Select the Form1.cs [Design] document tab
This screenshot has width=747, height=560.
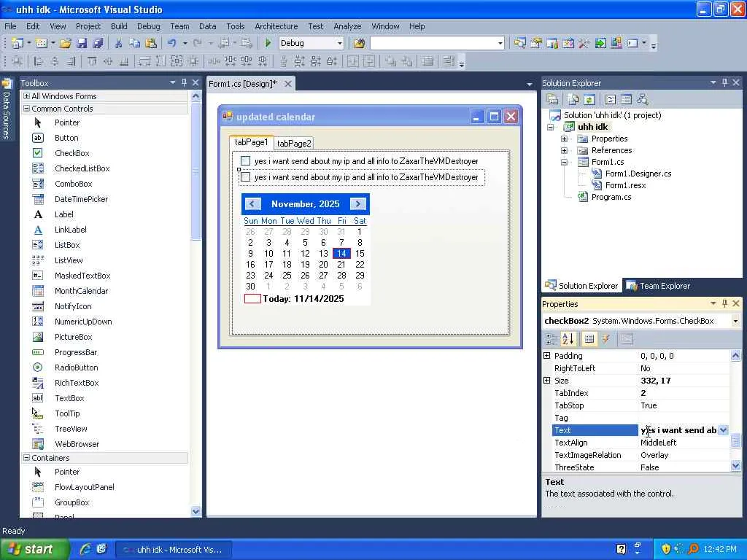(242, 84)
